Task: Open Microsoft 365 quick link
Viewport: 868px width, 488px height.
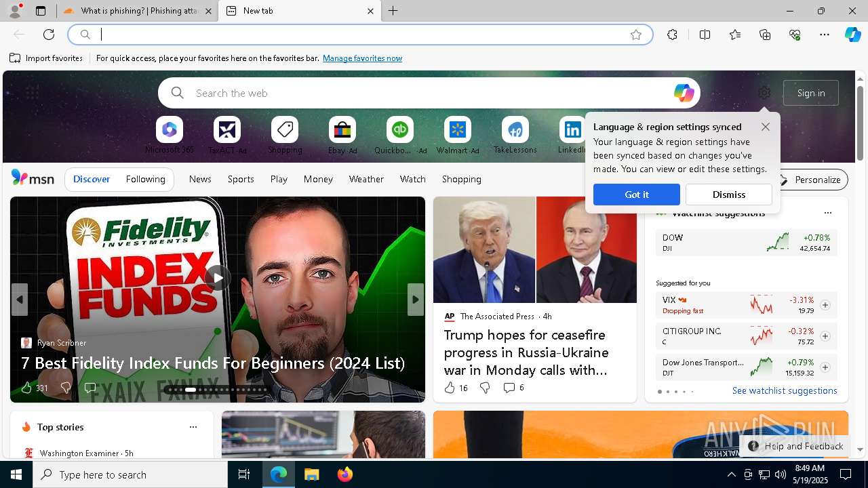Action: click(x=170, y=135)
